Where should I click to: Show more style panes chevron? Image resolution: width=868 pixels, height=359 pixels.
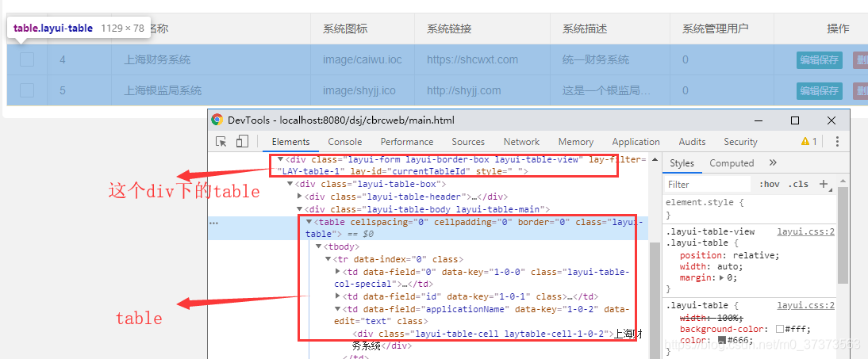[774, 162]
